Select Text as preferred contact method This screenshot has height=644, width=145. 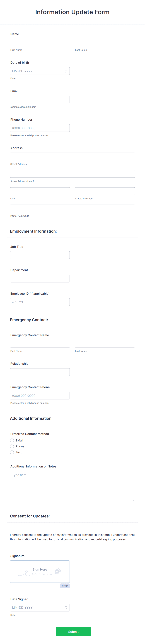point(12,452)
